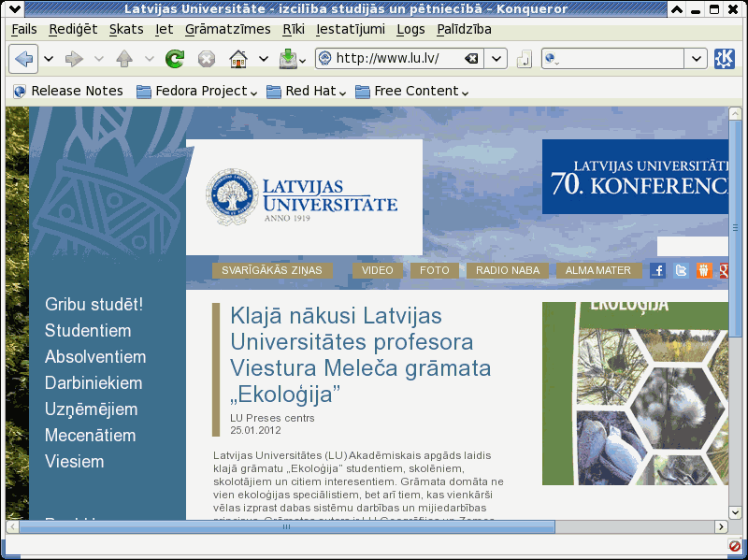Click the URL address field
The height and width of the screenshot is (560, 748).
tap(399, 58)
